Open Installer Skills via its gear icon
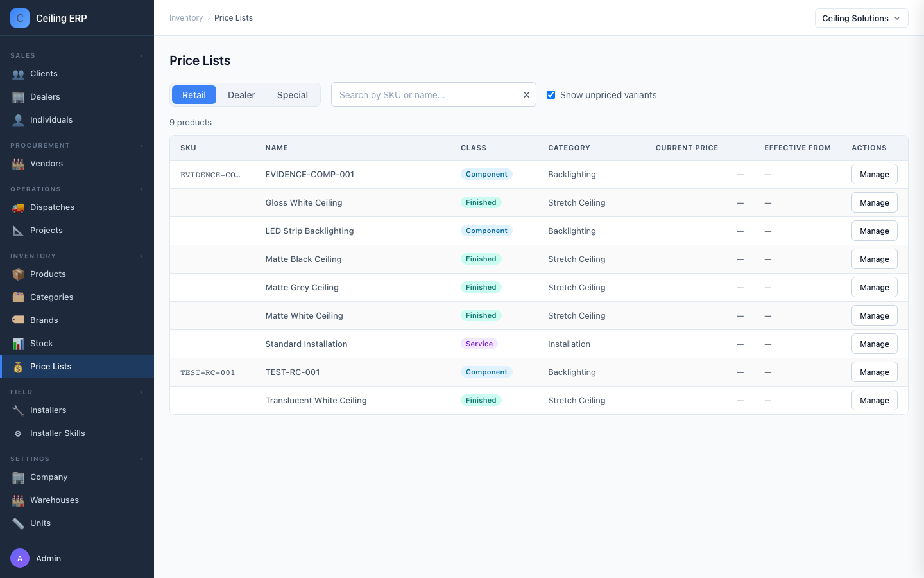The height and width of the screenshot is (578, 924). [18, 433]
